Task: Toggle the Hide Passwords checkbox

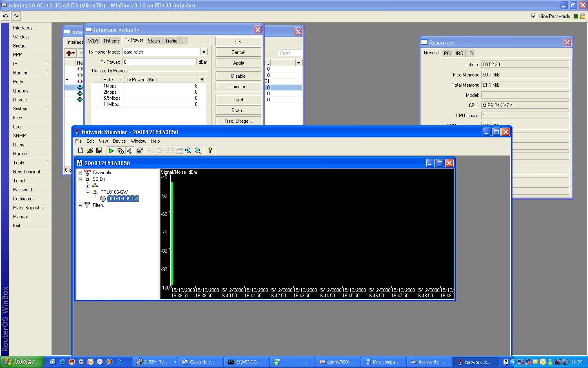Action: 534,16
